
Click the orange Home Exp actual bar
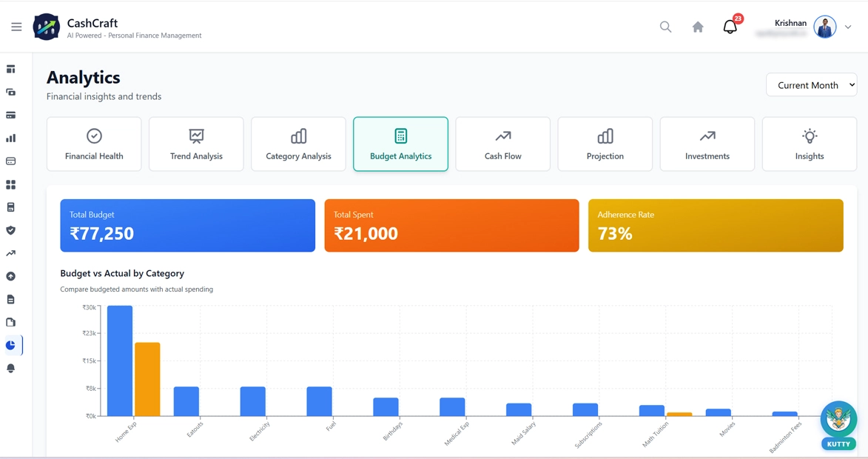point(147,379)
